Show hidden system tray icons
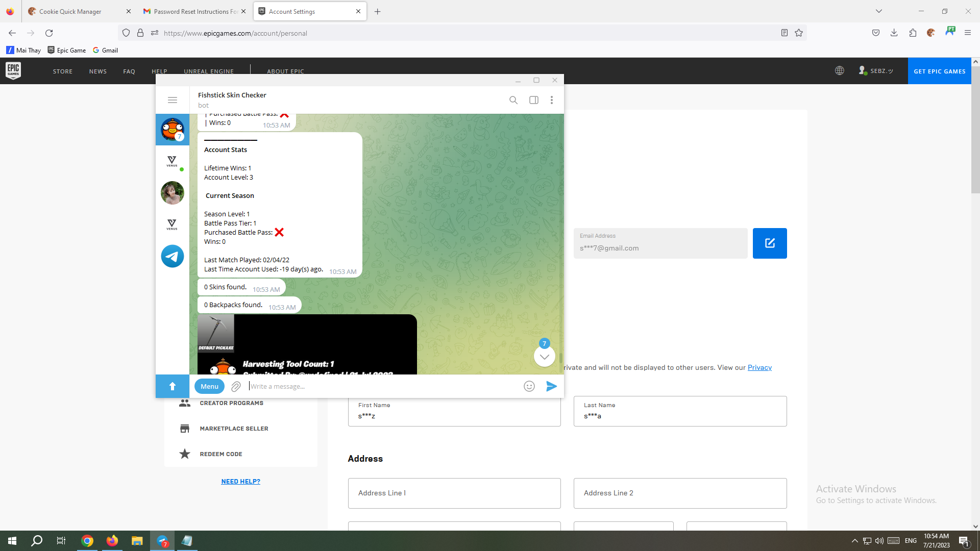Image resolution: width=980 pixels, height=551 pixels. (854, 541)
